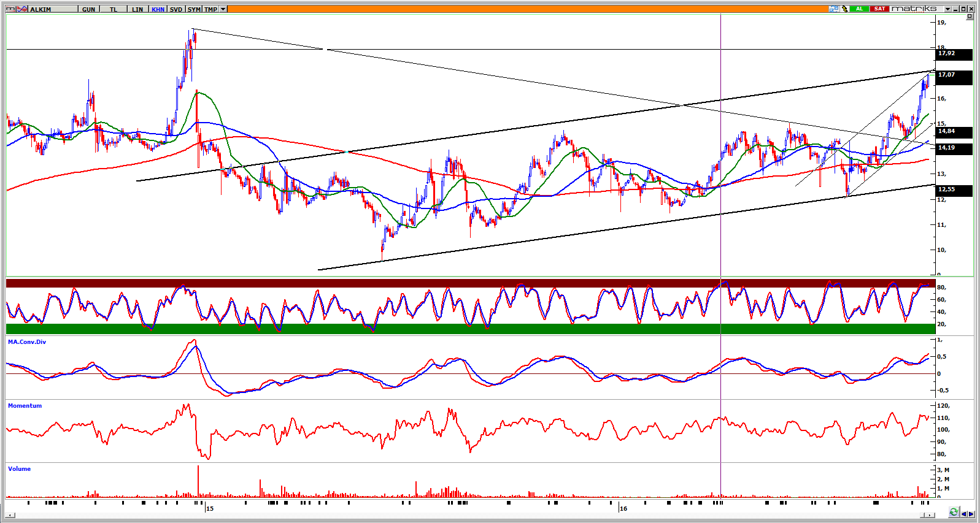Click the yellow lightning bolt icon

coord(845,9)
